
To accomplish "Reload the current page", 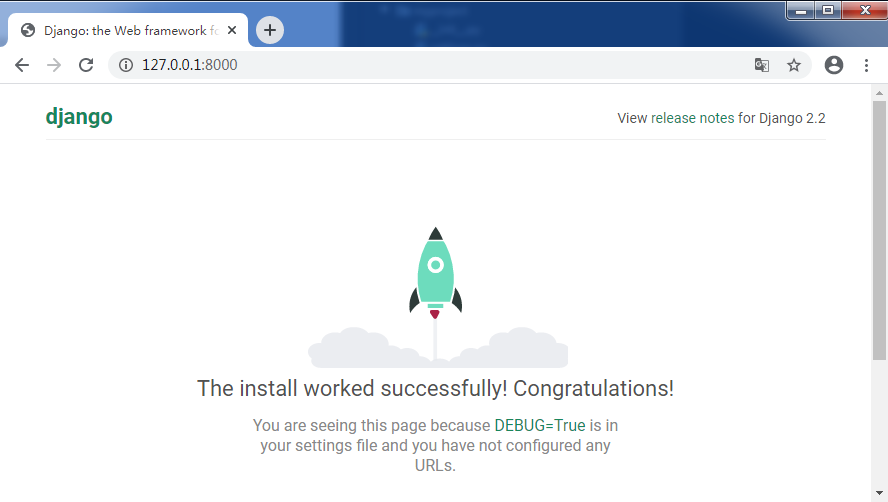I will [86, 65].
